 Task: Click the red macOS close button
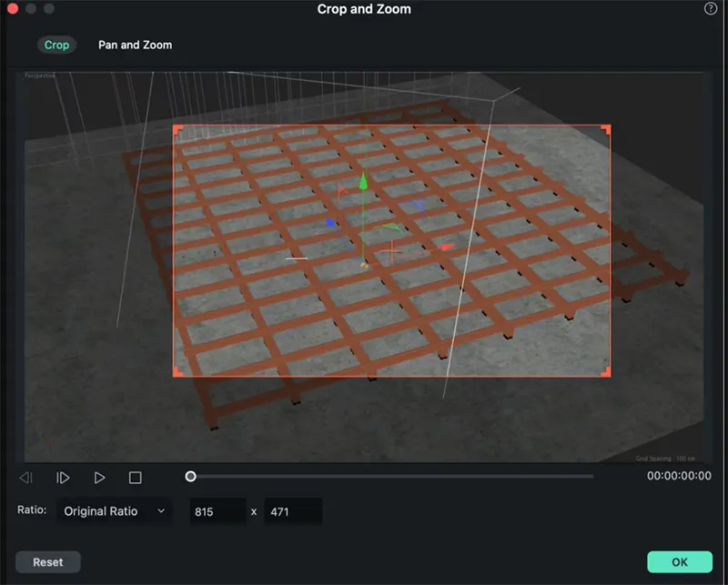pyautogui.click(x=13, y=8)
